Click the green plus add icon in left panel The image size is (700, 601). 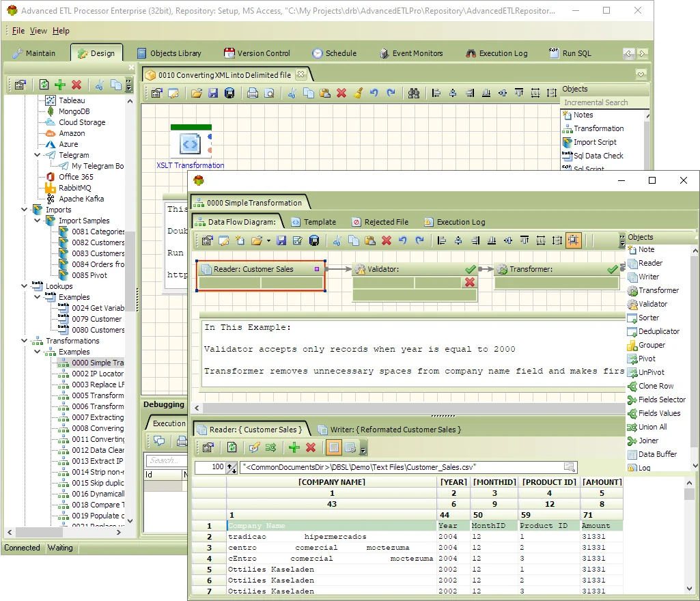coord(60,85)
